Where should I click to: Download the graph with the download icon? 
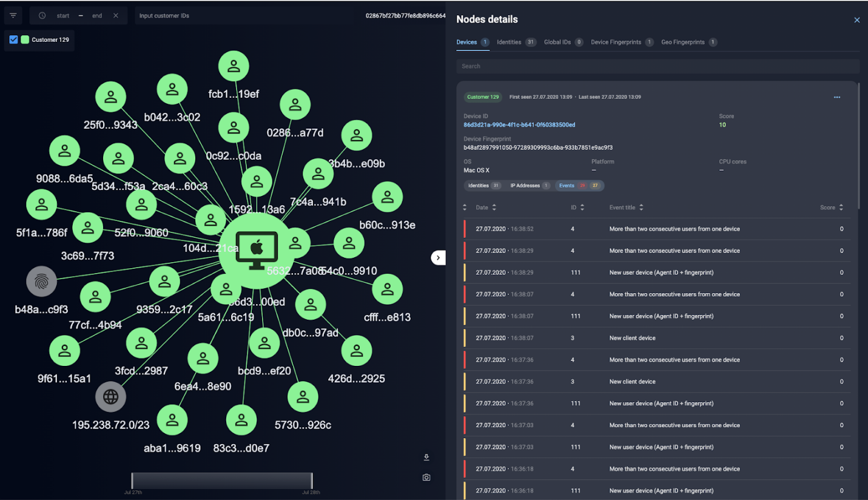(x=426, y=457)
